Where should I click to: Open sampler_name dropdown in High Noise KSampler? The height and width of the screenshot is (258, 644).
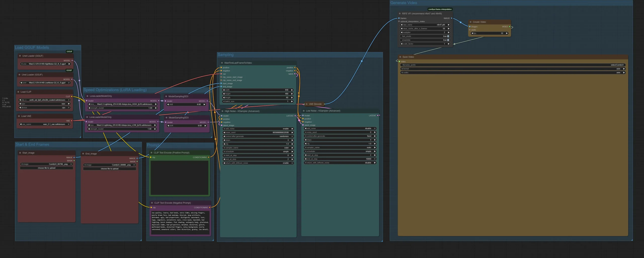coord(258,148)
